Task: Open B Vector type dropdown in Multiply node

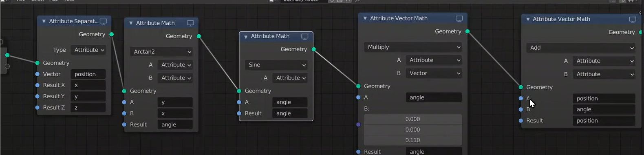Action: click(x=434, y=73)
